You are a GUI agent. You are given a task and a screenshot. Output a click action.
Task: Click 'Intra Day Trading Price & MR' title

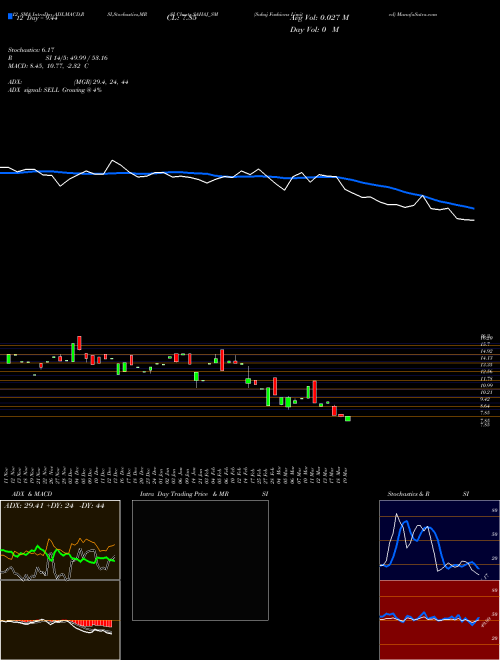pos(185,494)
